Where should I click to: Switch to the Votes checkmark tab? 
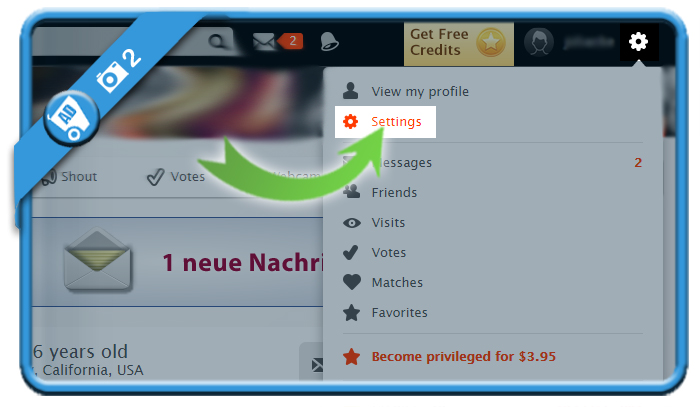point(176,177)
